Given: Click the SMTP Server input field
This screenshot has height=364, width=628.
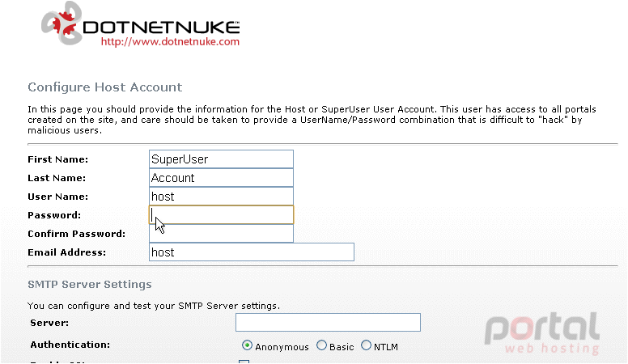Looking at the screenshot, I should pyautogui.click(x=328, y=323).
